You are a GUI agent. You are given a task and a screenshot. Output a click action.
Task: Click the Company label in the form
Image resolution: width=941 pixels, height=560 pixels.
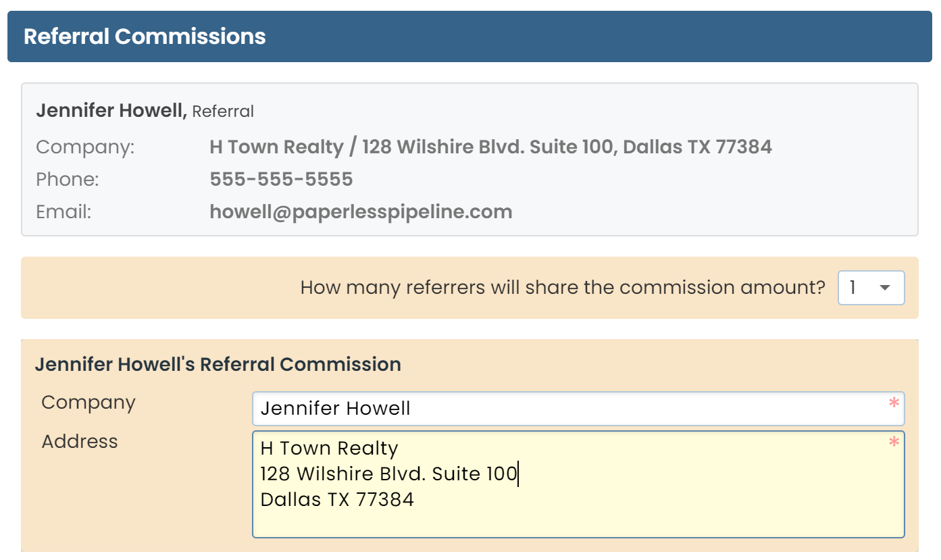88,403
